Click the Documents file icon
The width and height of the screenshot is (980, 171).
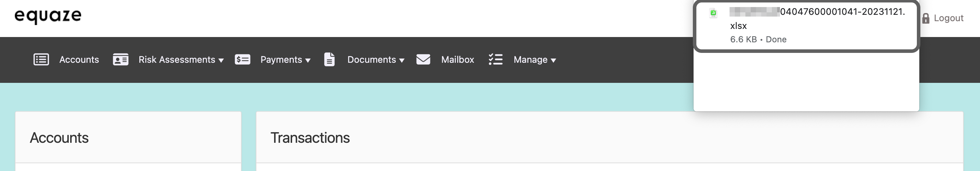coord(329,60)
